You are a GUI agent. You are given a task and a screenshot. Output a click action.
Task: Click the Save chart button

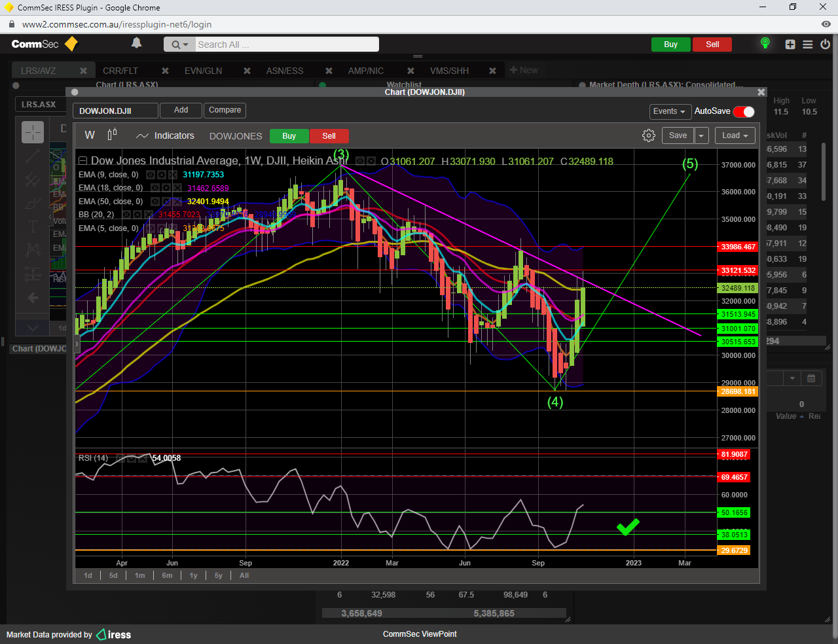(x=678, y=135)
